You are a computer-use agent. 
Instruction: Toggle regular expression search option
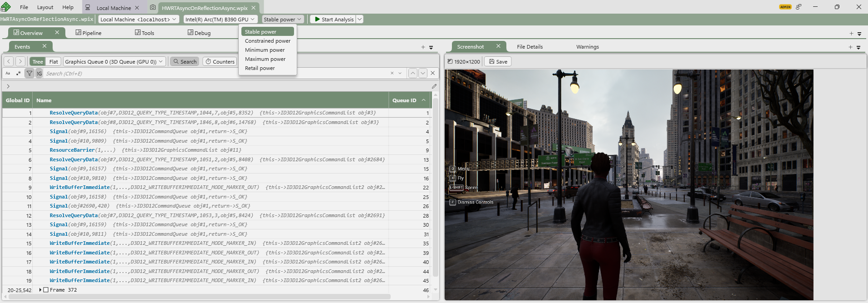[x=18, y=73]
